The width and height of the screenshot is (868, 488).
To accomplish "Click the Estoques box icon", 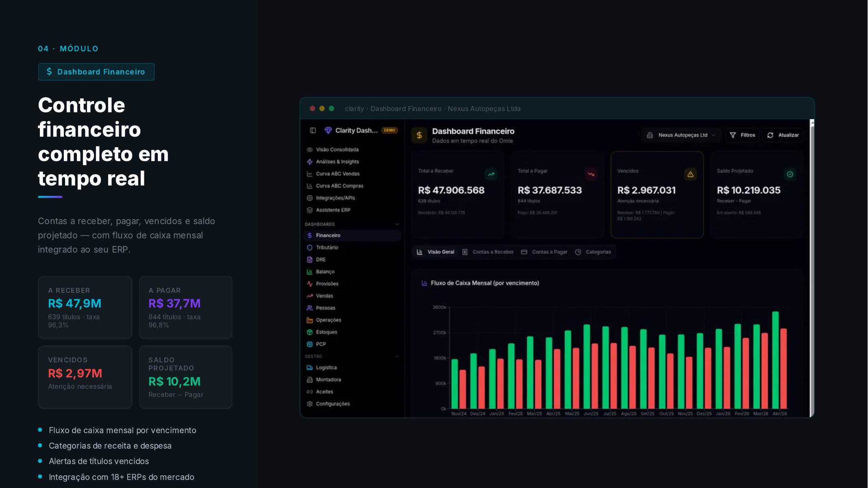I will (310, 332).
